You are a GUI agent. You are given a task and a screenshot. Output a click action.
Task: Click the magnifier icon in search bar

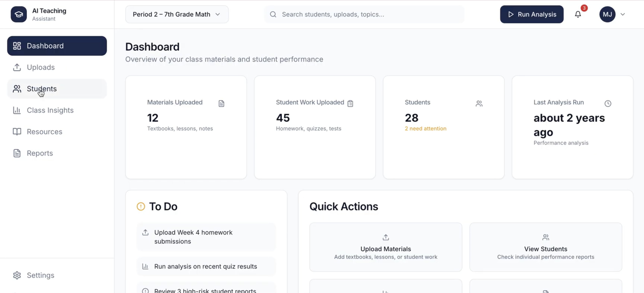[x=273, y=14]
